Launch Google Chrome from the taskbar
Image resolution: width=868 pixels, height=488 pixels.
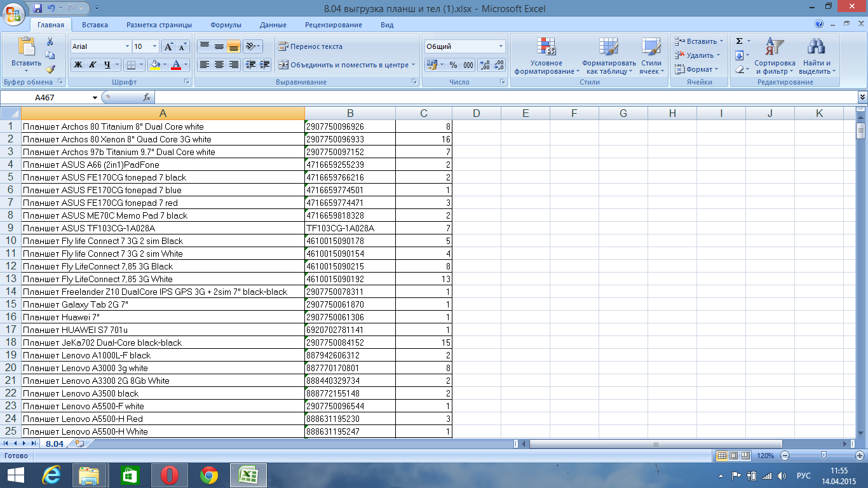209,475
